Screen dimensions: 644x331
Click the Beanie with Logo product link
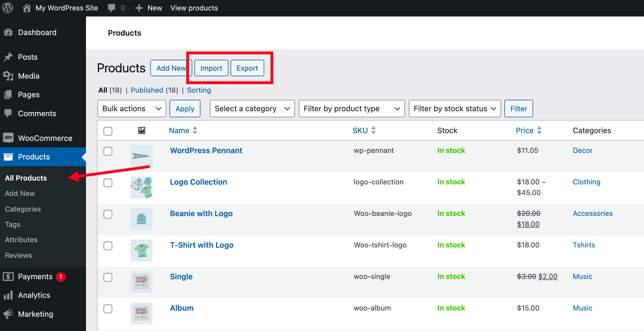(201, 213)
